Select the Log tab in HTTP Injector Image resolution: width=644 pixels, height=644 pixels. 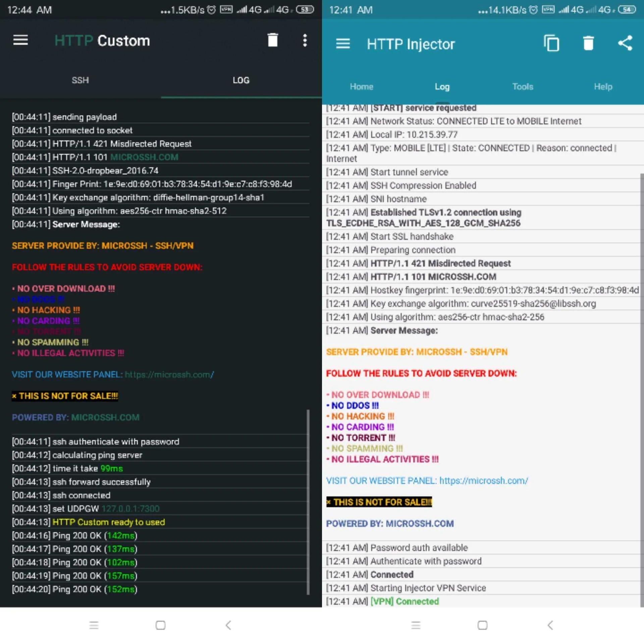[442, 87]
